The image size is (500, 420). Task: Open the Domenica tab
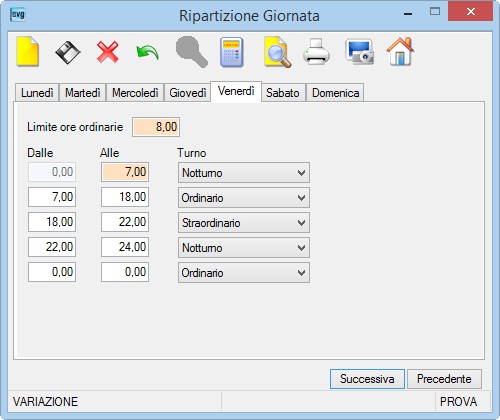[335, 93]
